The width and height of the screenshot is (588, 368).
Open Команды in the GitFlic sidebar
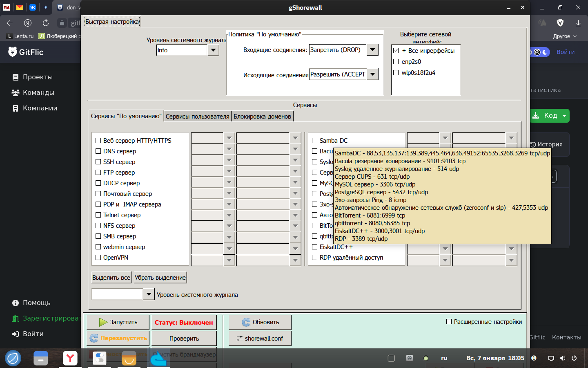(38, 92)
